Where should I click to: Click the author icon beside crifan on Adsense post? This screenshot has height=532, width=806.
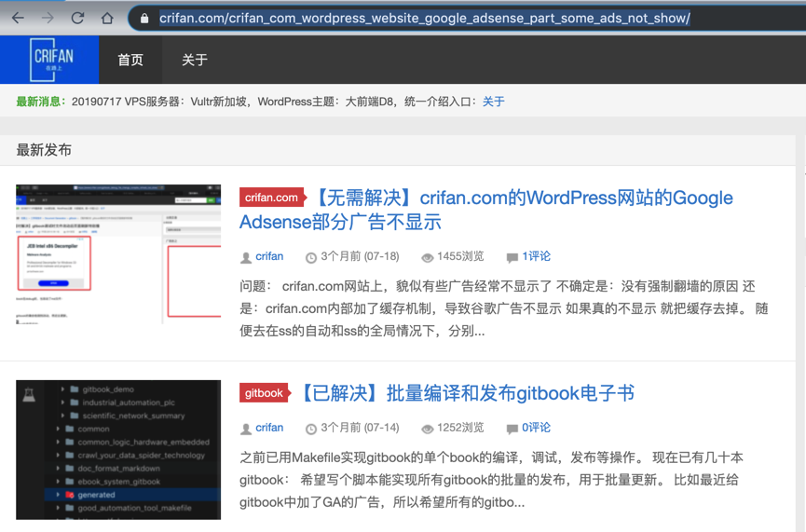tap(246, 257)
